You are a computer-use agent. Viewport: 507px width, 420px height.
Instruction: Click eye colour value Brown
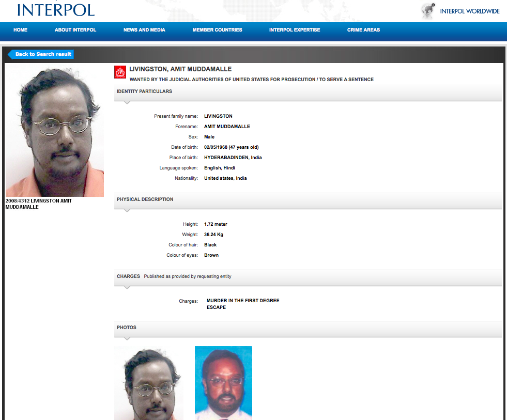tap(211, 255)
